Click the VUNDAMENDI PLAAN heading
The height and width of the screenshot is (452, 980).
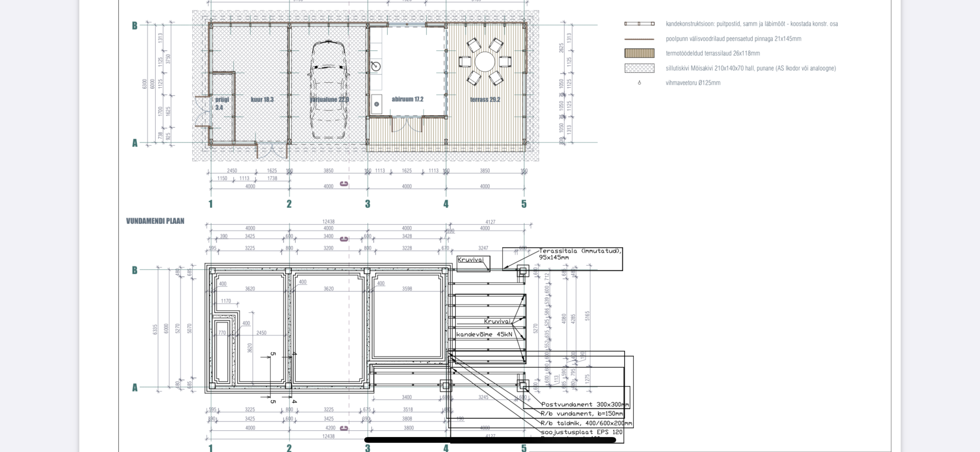point(155,221)
